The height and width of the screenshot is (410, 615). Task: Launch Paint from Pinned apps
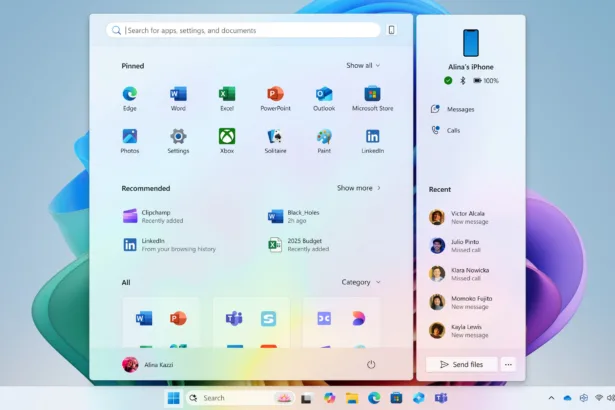point(324,140)
